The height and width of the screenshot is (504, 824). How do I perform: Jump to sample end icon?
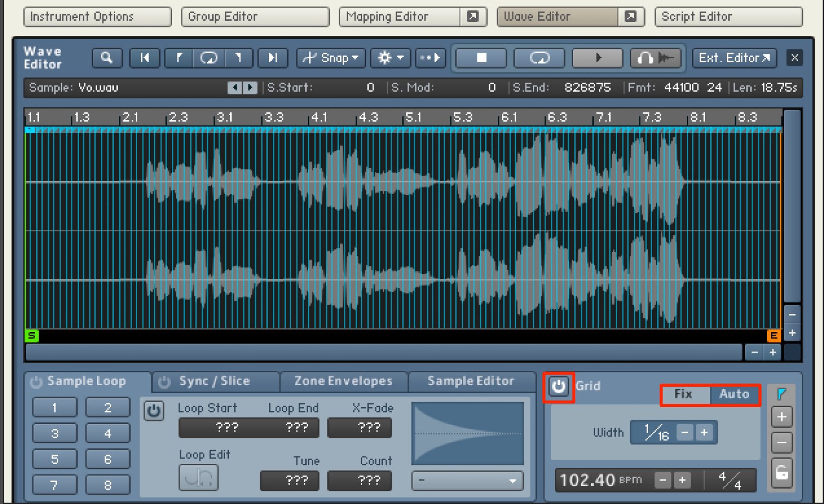(x=272, y=58)
